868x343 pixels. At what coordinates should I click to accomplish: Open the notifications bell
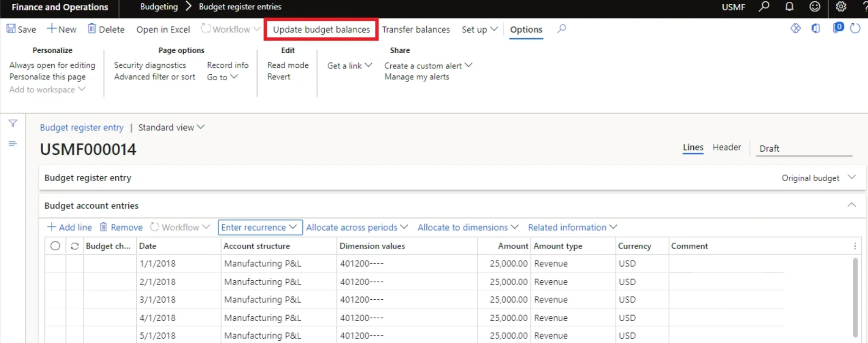789,7
